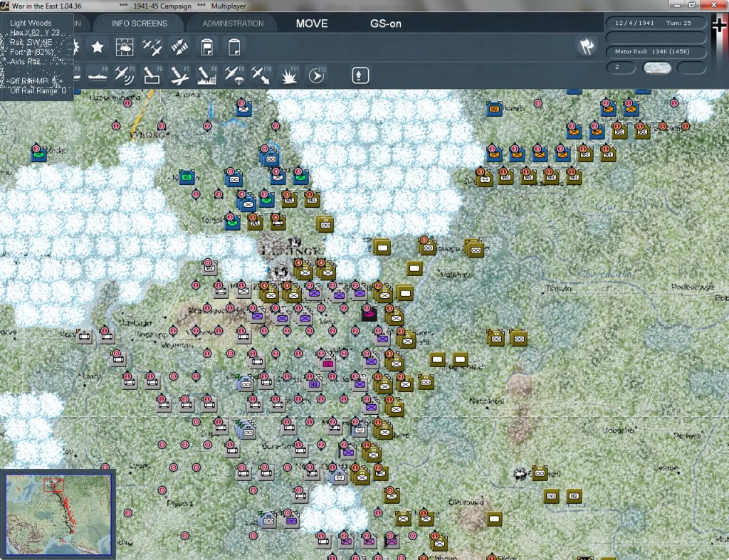The image size is (729, 560).
Task: Select the F5 air reconnaissance icon
Action: pos(125,75)
